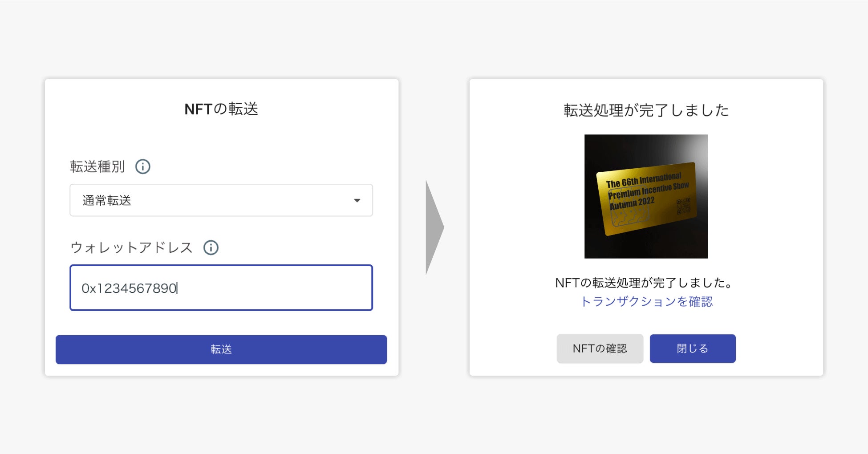Click the 転送処理が完了しました heading
The height and width of the screenshot is (454, 868).
(646, 110)
